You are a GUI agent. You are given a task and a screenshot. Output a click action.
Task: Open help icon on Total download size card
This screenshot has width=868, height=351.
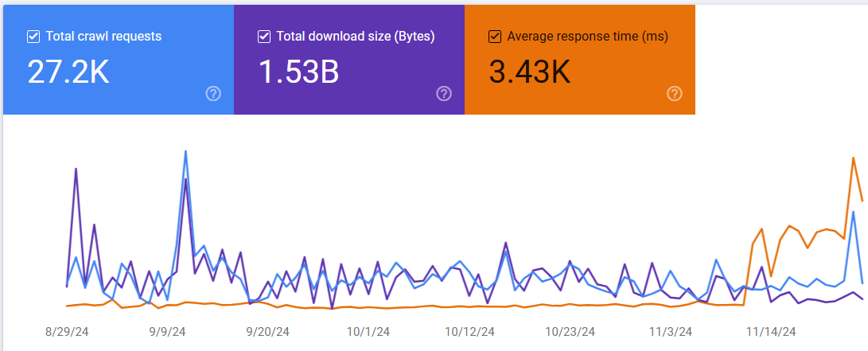(x=444, y=94)
